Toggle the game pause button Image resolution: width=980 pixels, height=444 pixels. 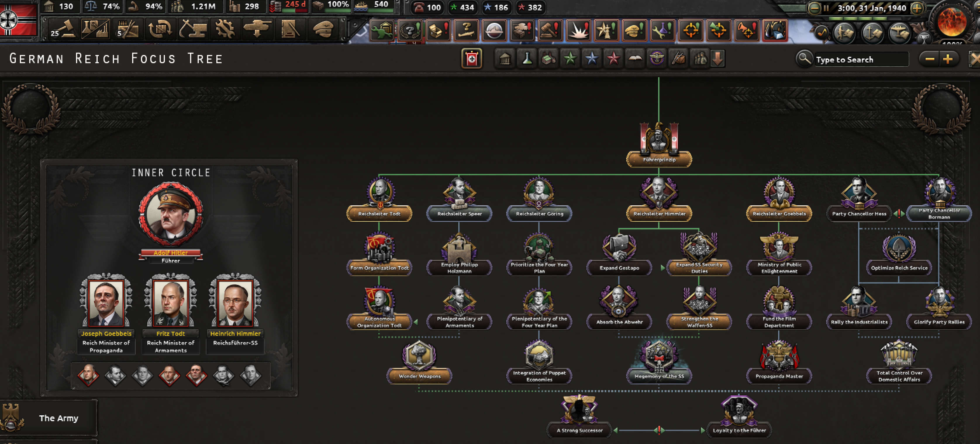[x=826, y=8]
